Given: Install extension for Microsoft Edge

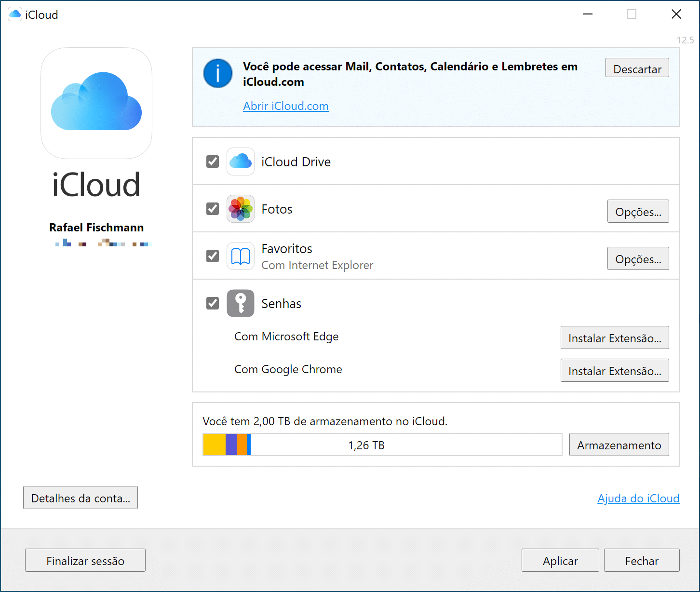Looking at the screenshot, I should [x=615, y=337].
